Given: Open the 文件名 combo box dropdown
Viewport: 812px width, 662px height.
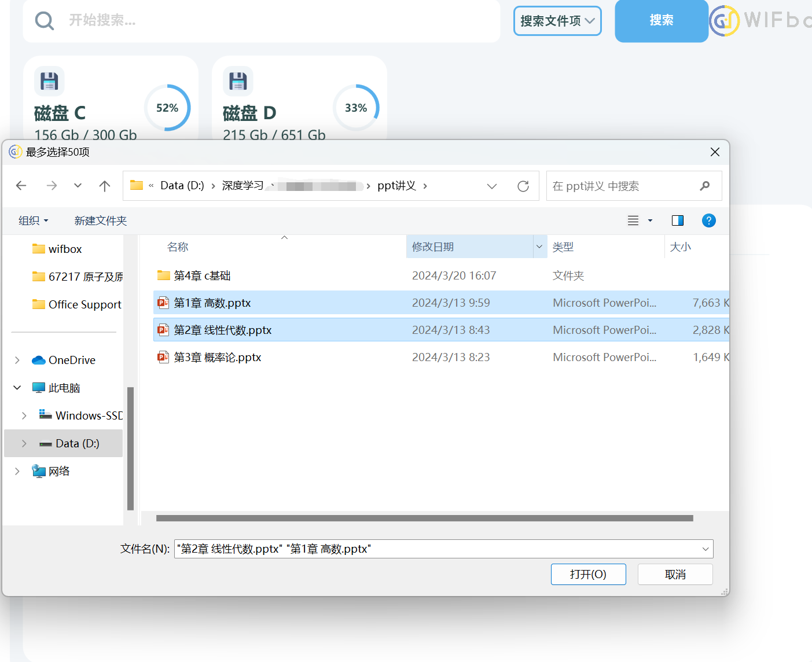Looking at the screenshot, I should (x=705, y=549).
